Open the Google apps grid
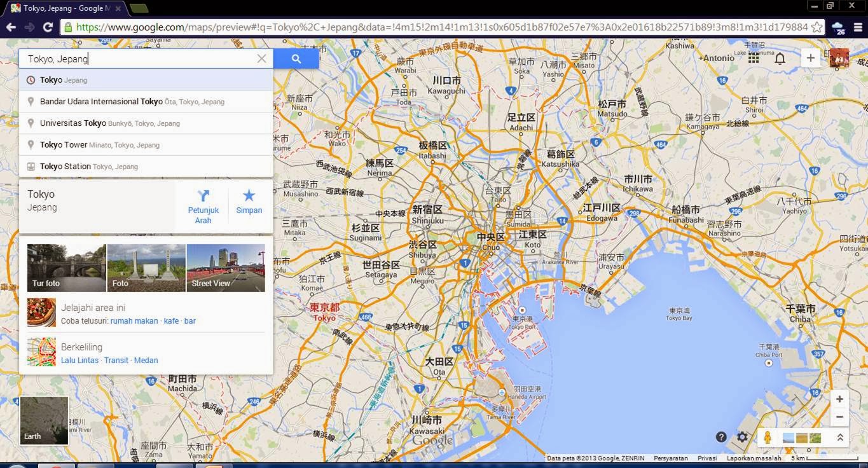 coord(754,58)
